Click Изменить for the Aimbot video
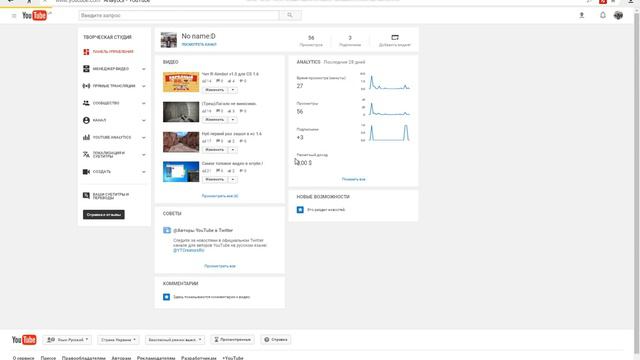640x360 pixels. point(215,90)
